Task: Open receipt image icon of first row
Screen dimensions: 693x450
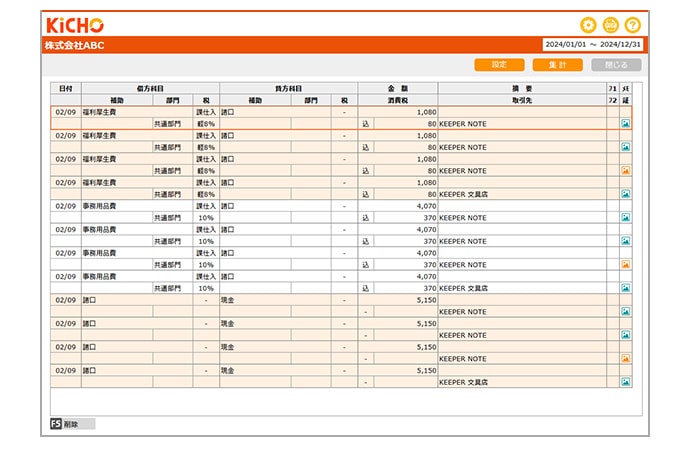Action: (626, 124)
